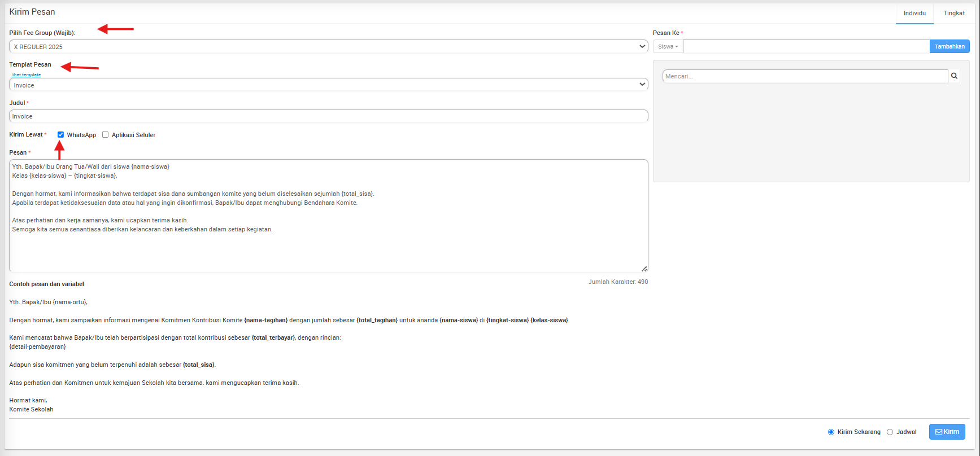
Task: Enable the Aplikasi Seluler checkbox
Action: 105,135
